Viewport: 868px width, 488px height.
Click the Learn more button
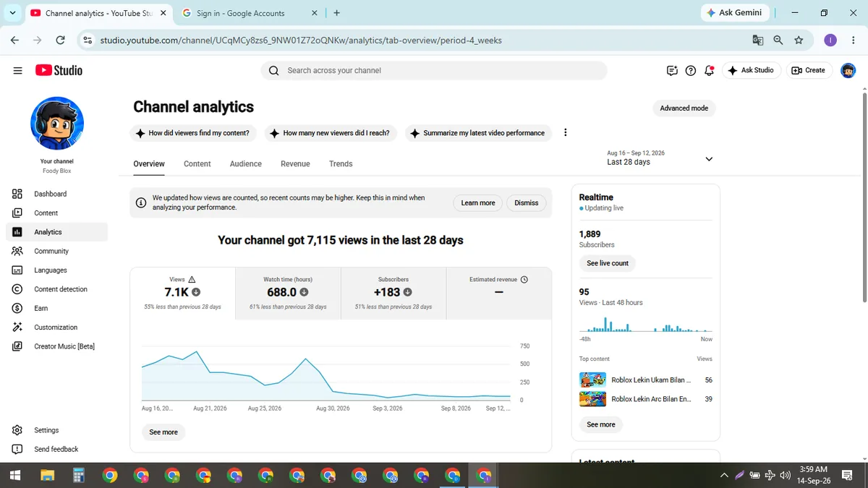478,203
